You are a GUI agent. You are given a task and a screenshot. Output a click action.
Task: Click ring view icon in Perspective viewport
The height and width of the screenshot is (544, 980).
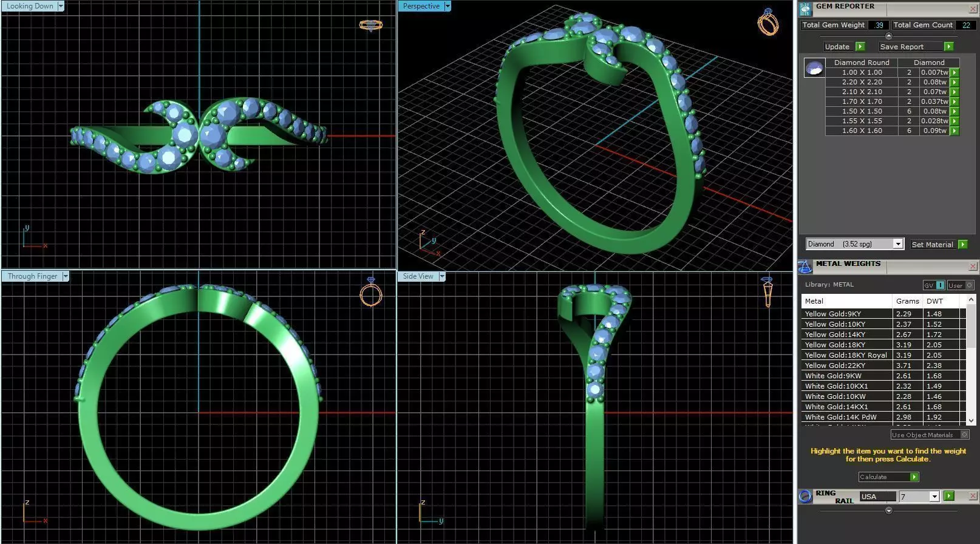coord(768,22)
